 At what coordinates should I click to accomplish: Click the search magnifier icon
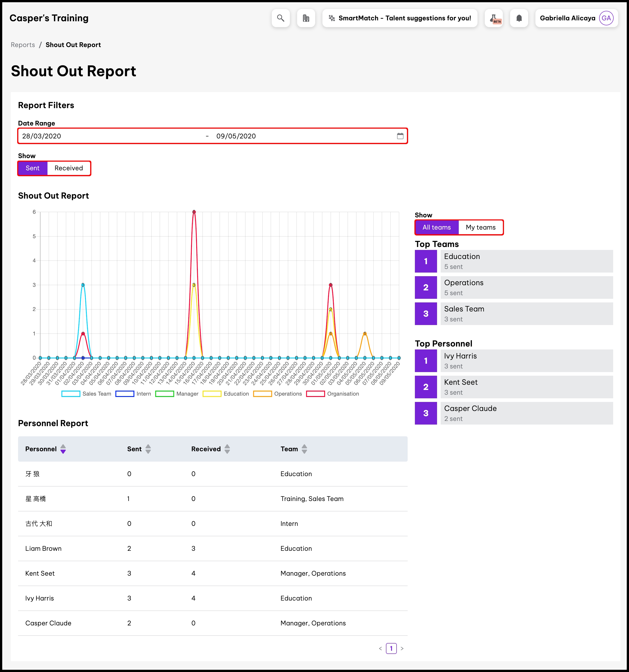pos(280,18)
